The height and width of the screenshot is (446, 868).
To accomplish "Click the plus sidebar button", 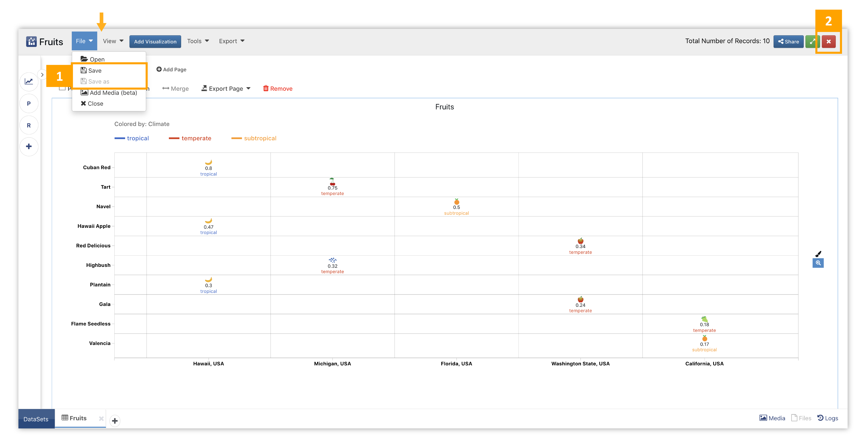I will (x=29, y=147).
